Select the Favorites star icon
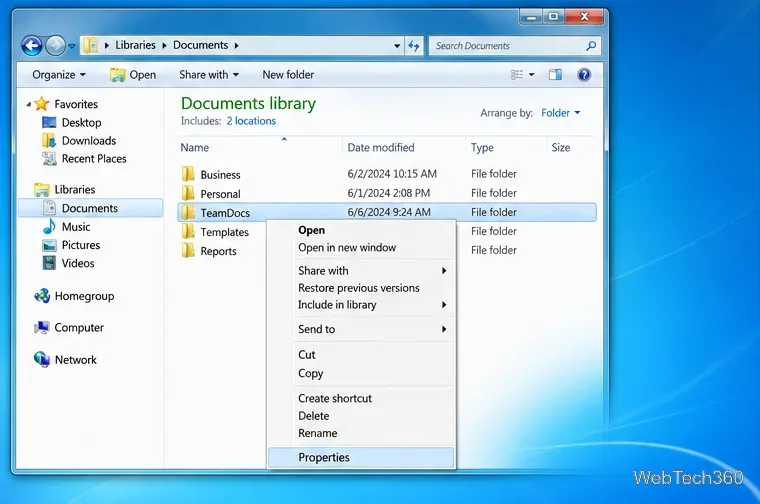This screenshot has width=760, height=504. [42, 104]
